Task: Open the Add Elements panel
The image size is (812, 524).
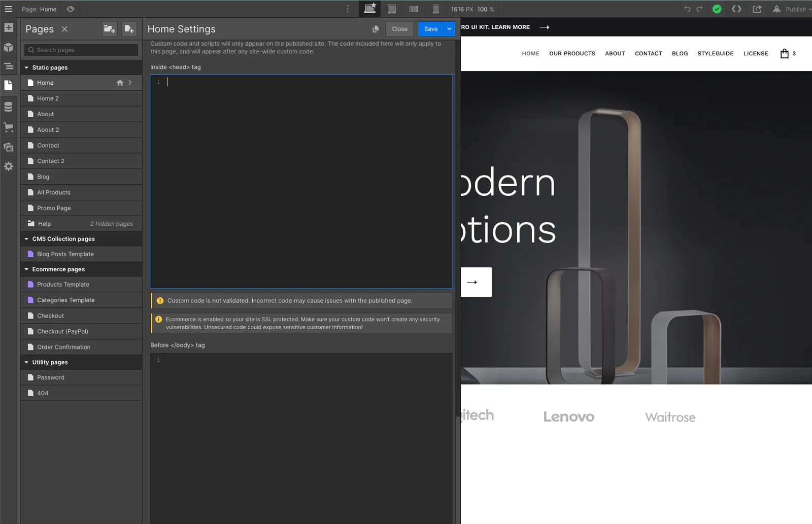Action: (x=9, y=28)
